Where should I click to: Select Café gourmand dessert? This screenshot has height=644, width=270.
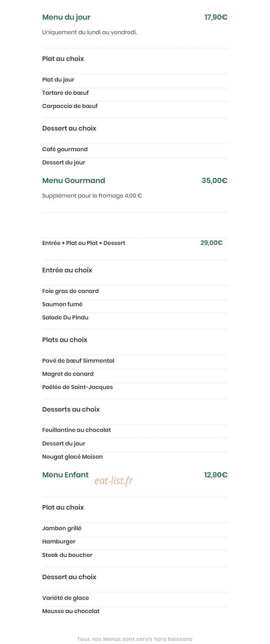click(65, 149)
